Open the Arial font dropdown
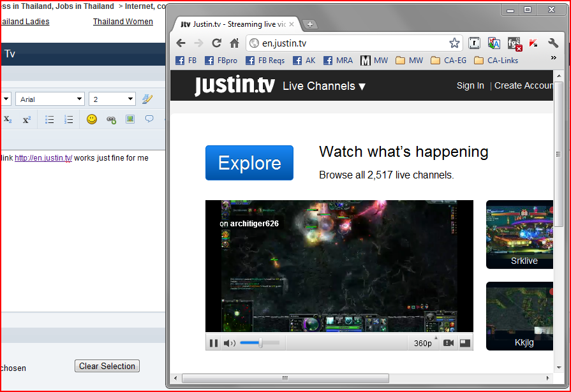 click(x=50, y=99)
